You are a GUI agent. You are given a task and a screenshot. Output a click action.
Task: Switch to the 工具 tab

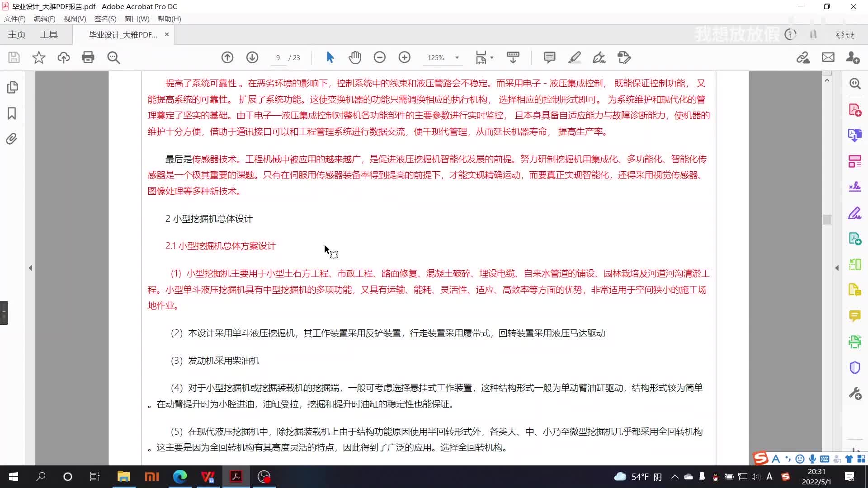coord(49,35)
